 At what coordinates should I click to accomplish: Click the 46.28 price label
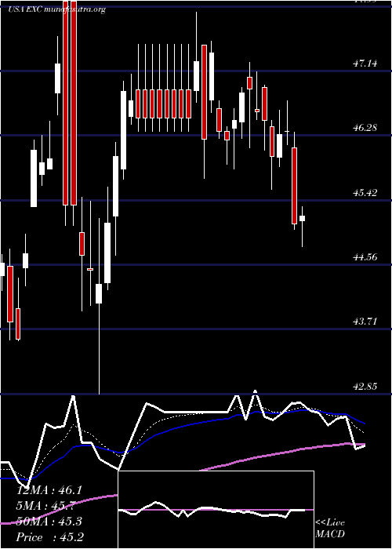tap(365, 128)
